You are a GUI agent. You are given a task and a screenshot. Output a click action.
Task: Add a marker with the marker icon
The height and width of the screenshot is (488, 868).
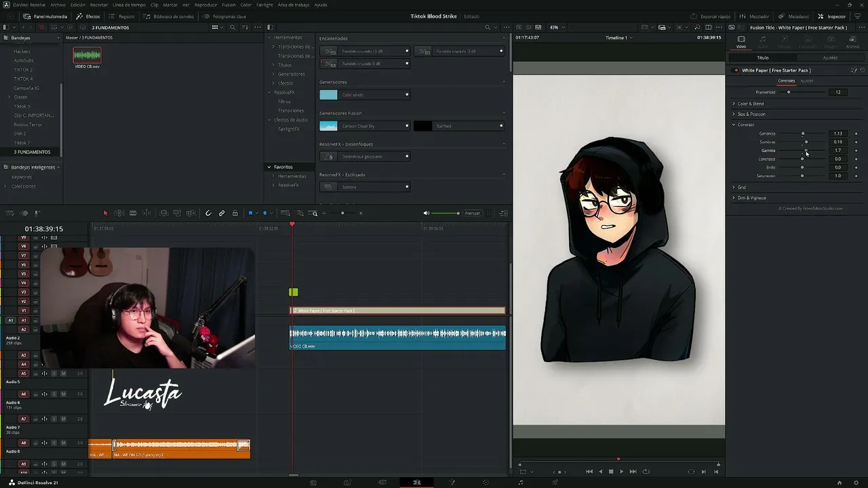pos(265,213)
